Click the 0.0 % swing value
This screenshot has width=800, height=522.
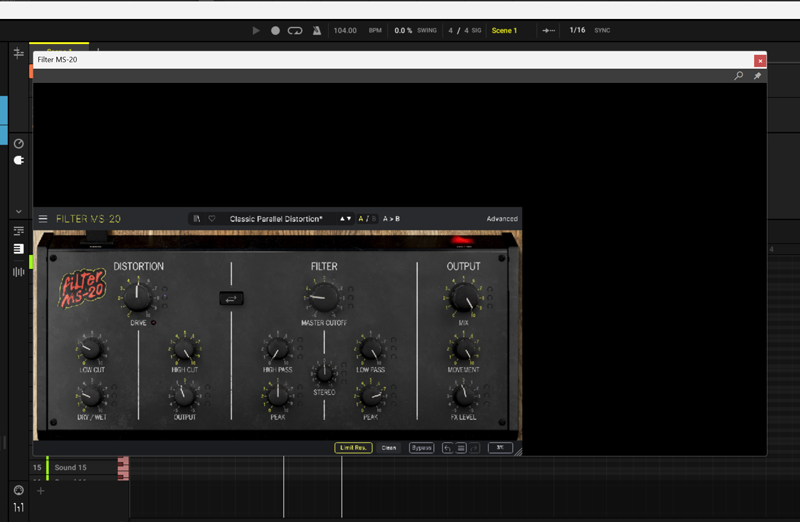click(x=403, y=31)
